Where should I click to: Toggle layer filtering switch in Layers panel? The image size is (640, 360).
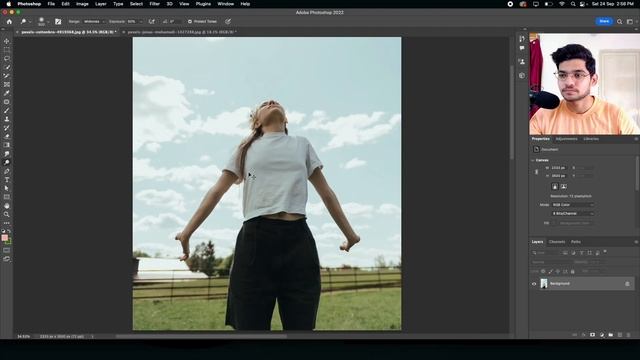[605, 252]
